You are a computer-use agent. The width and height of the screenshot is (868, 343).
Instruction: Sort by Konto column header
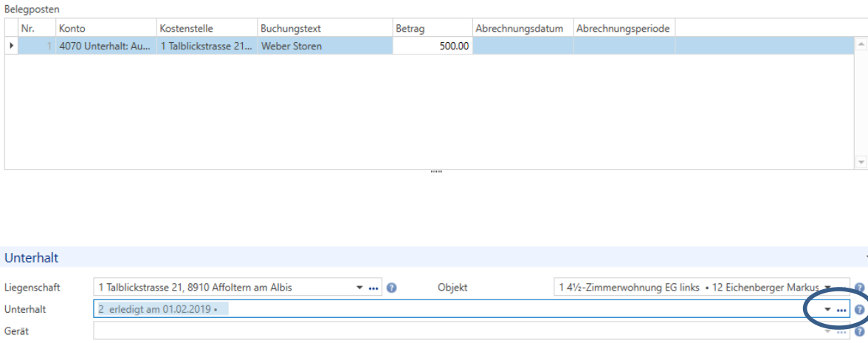click(106, 28)
